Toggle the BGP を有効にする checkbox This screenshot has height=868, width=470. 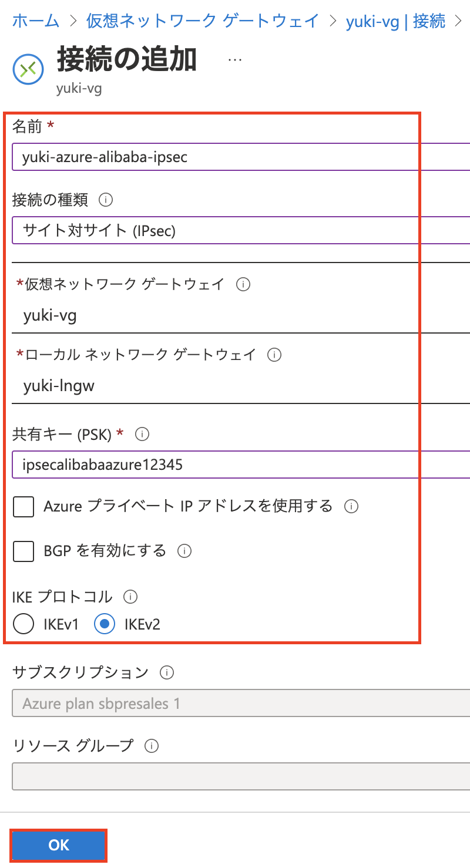click(x=23, y=551)
